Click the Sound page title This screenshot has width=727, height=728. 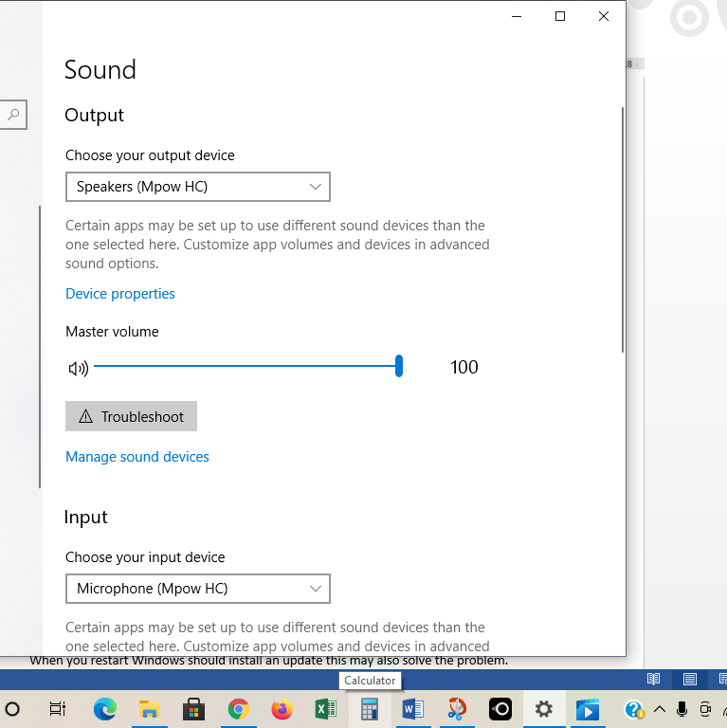[x=100, y=69]
